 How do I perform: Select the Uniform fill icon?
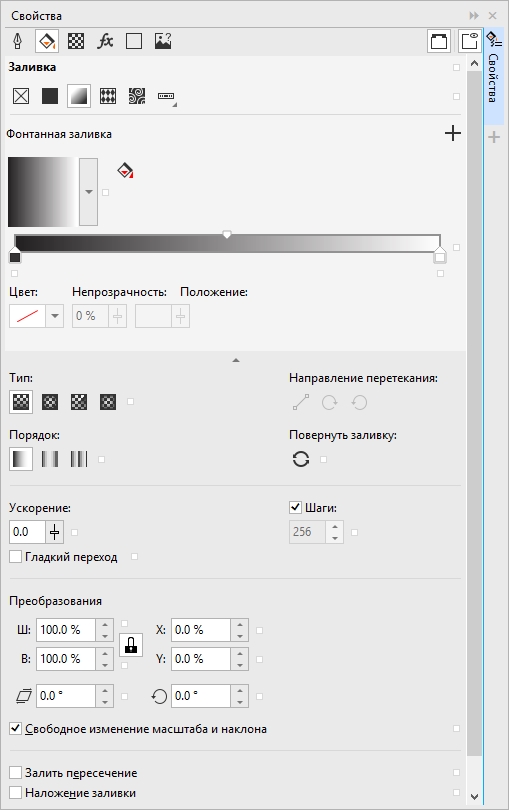pyautogui.click(x=50, y=96)
